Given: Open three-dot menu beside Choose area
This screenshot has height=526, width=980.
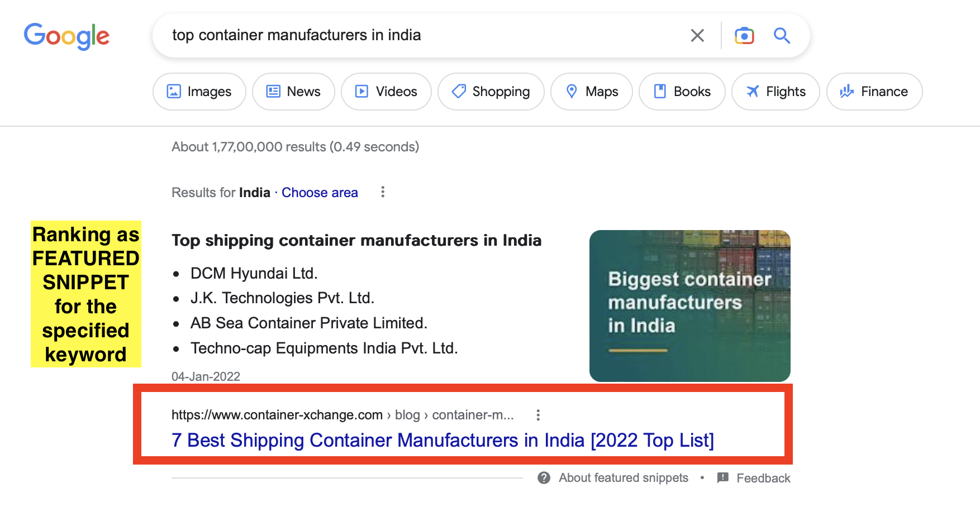Looking at the screenshot, I should 383,192.
